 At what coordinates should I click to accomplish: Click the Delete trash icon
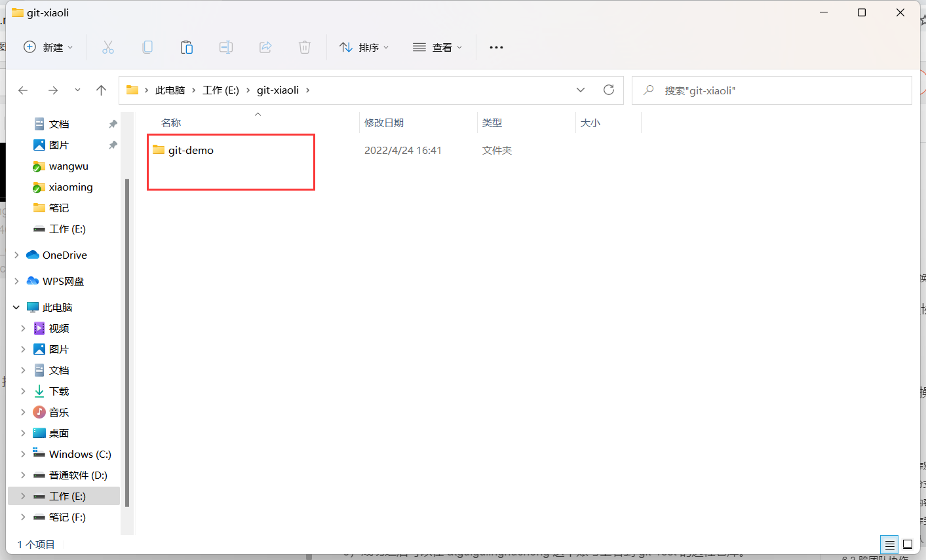tap(305, 47)
